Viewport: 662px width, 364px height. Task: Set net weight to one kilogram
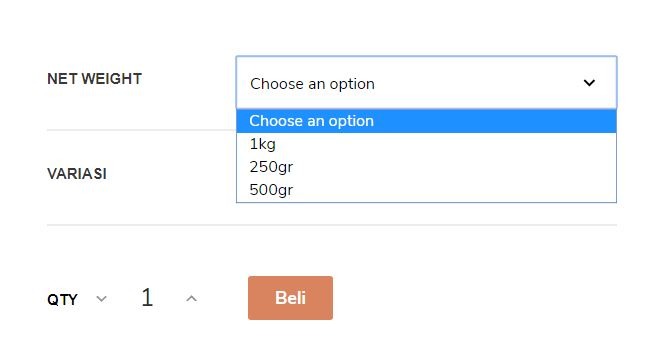click(x=426, y=144)
